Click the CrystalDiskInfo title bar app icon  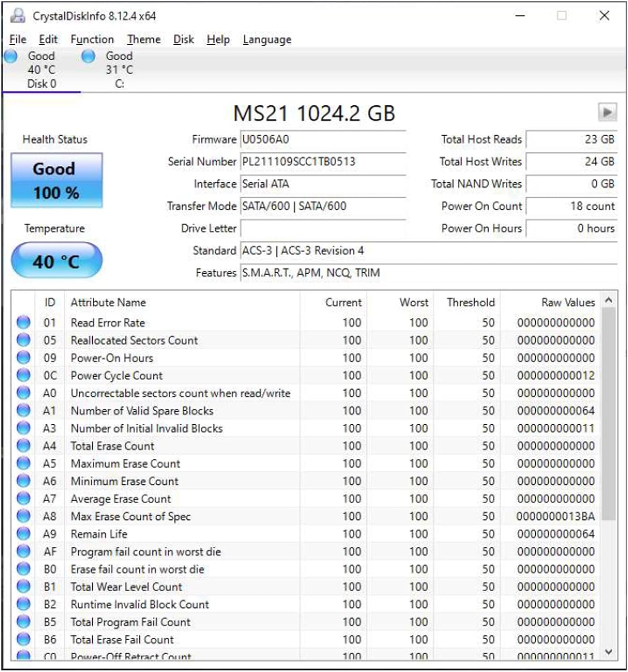(x=17, y=16)
